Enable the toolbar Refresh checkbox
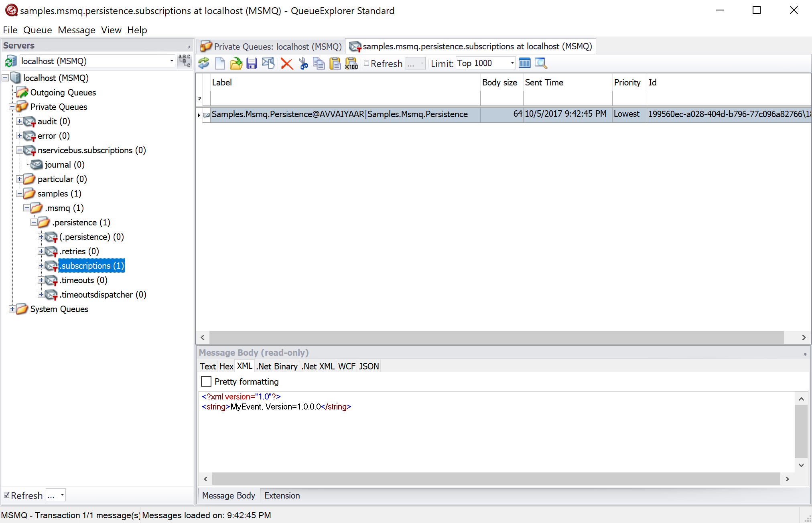The image size is (812, 523). click(367, 63)
